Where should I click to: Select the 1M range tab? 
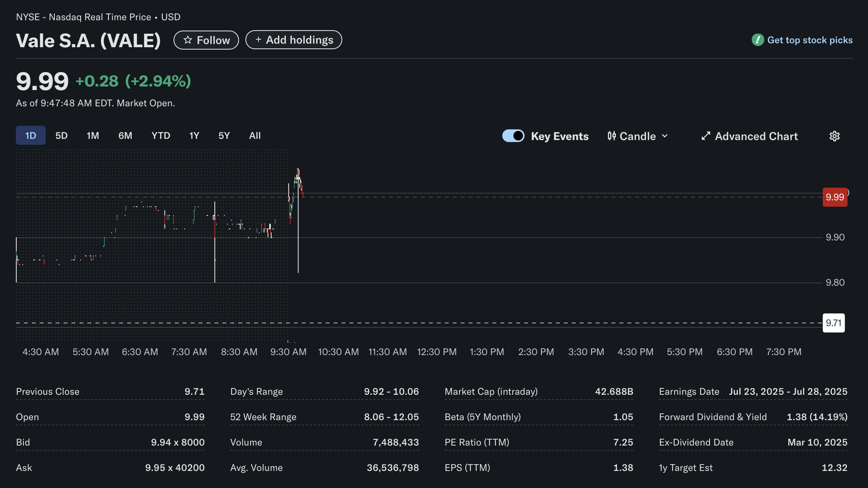(x=93, y=135)
